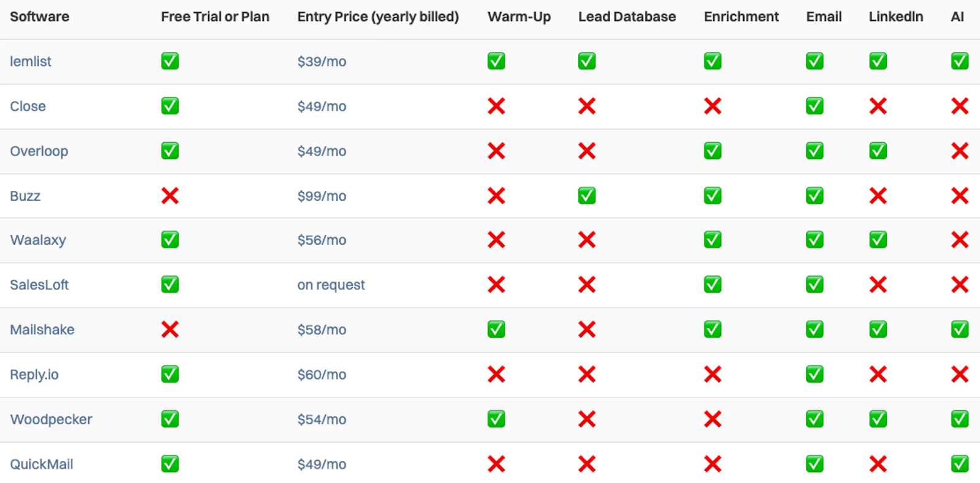Open the lemlist software link

coord(31,61)
